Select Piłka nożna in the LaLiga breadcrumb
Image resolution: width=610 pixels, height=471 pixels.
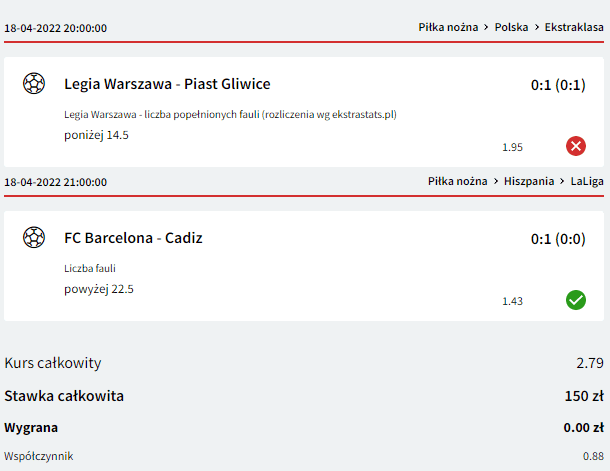458,181
